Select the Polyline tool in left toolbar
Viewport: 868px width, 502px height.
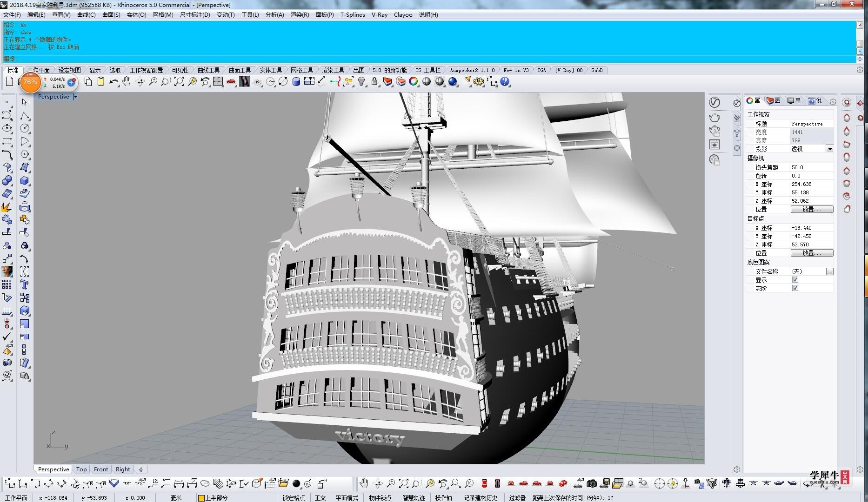point(25,115)
